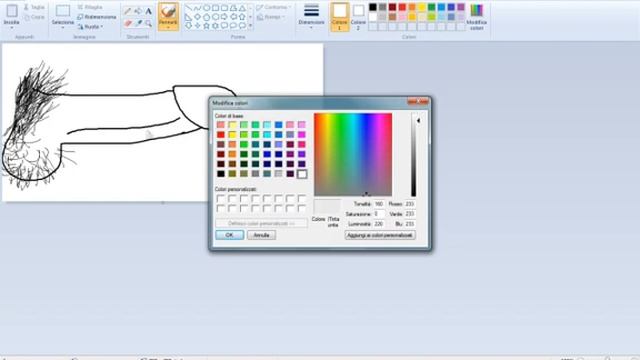Choose the oval shape in Forme
The width and height of the screenshot is (640, 360).
(207, 8)
